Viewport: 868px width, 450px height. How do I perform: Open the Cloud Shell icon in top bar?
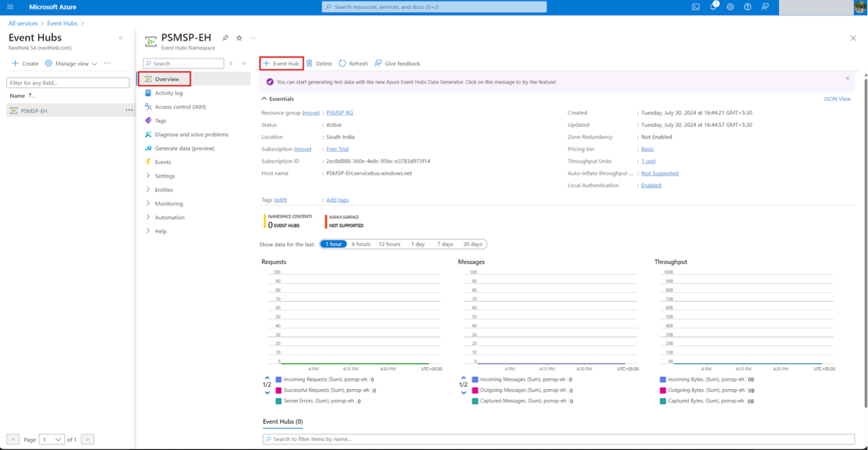[x=696, y=7]
